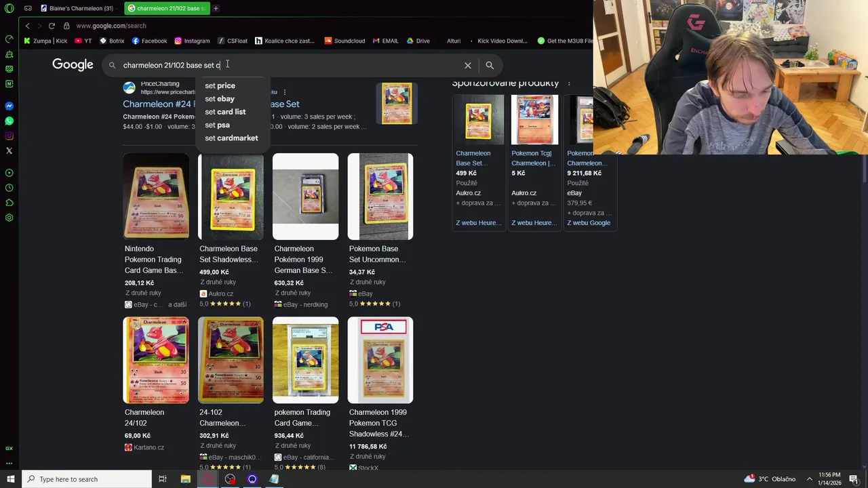Open X (Twitter) in the Opera sidebar
The width and height of the screenshot is (868, 488).
[x=9, y=150]
